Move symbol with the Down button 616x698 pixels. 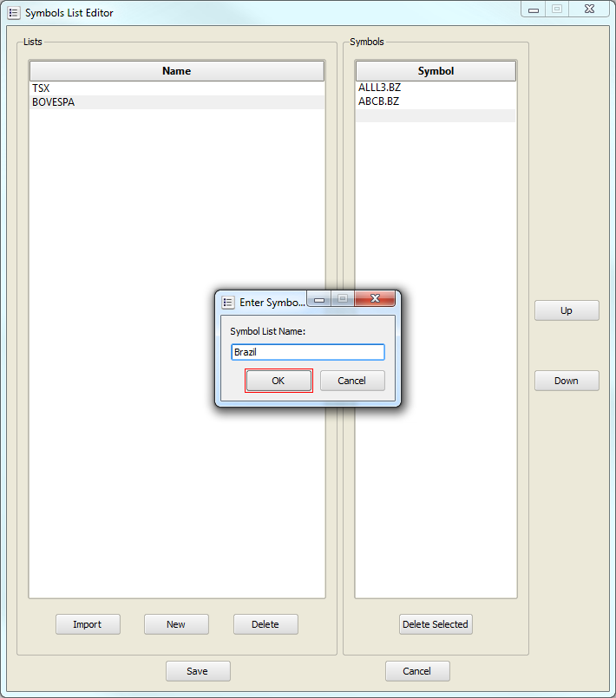coord(566,381)
